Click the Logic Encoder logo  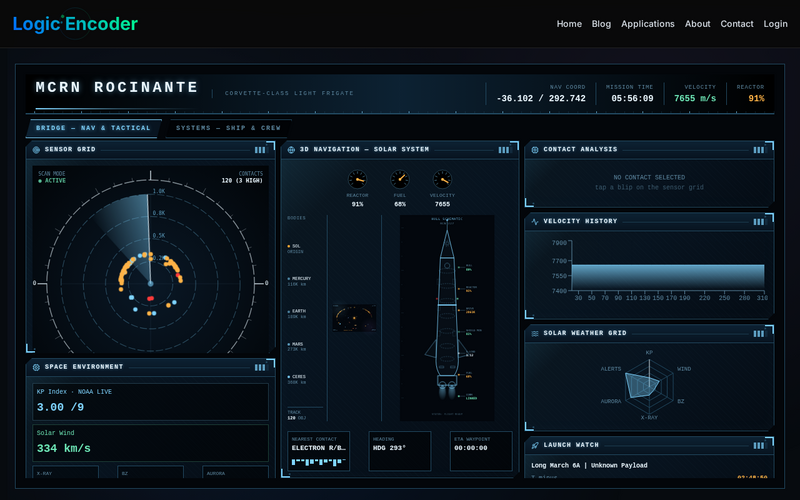point(75,24)
